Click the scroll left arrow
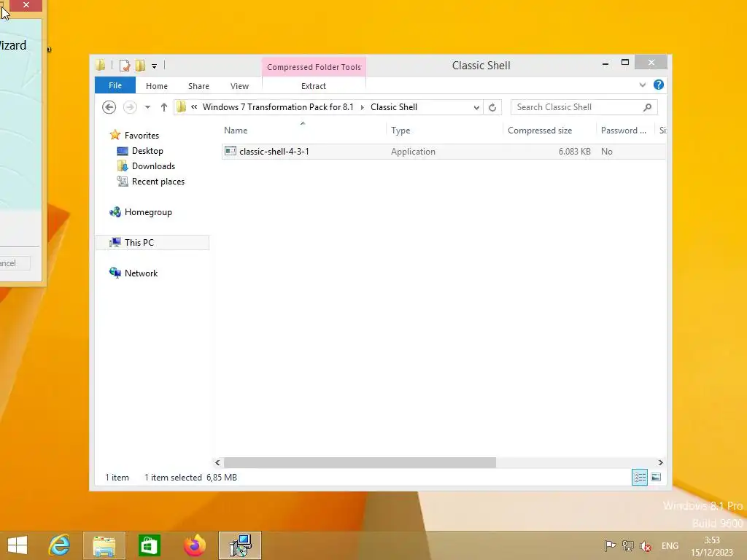Screen dimensions: 747x560 coord(217,462)
